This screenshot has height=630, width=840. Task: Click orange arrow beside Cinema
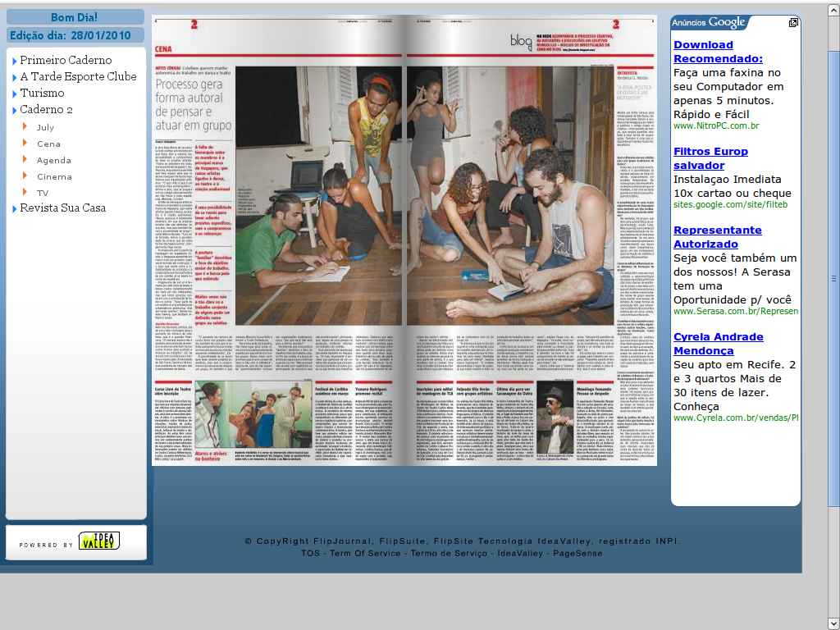(x=25, y=176)
